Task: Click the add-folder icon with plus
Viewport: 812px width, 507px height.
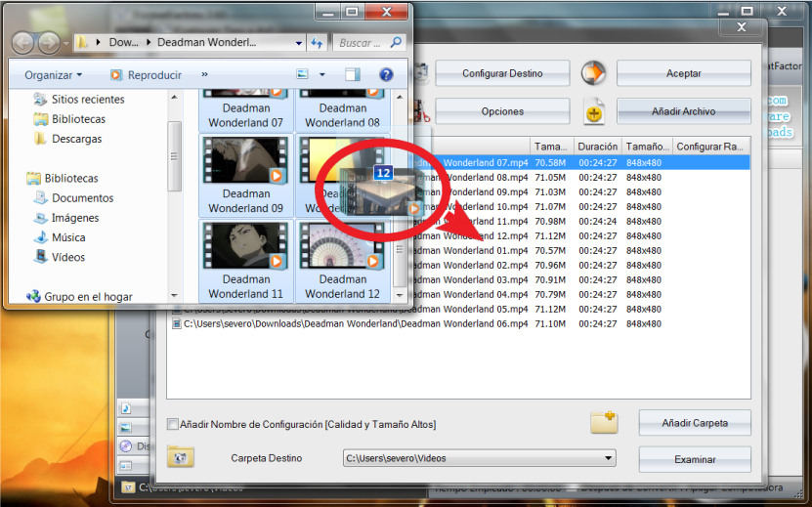Action: coord(604,423)
